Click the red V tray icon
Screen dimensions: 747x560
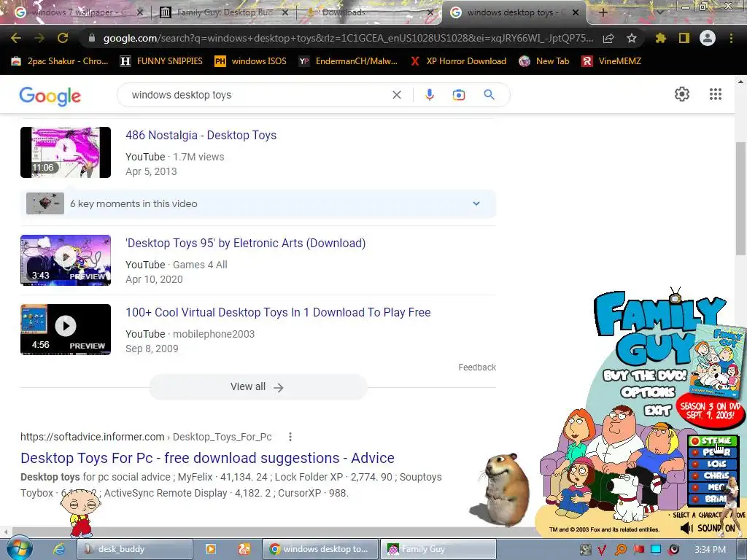602,550
